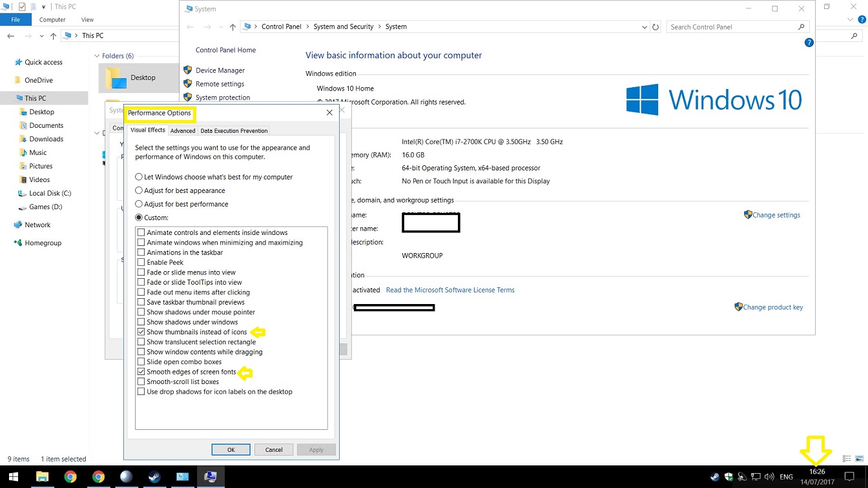This screenshot has height=488, width=868.
Task: Read the Microsoft Software License Terms
Action: click(x=450, y=290)
